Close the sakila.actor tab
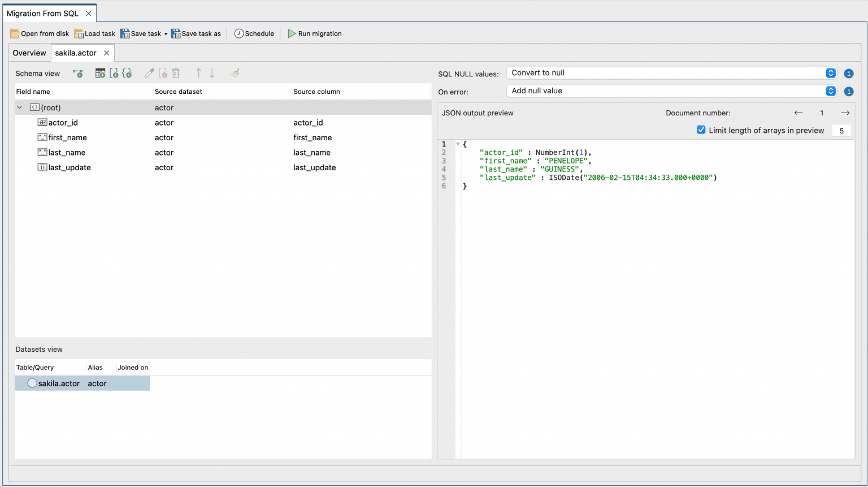The height and width of the screenshot is (487, 868). coord(106,53)
